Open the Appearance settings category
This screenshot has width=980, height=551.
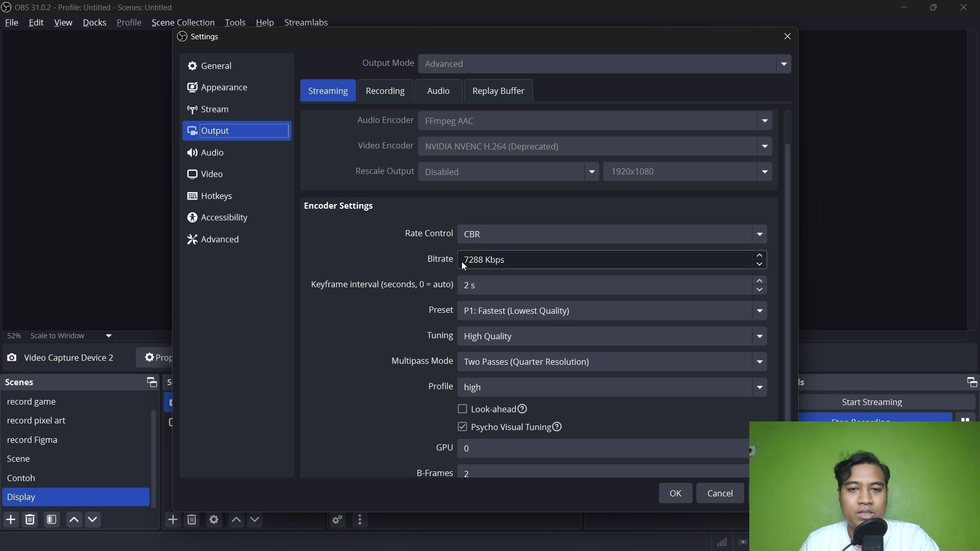[236, 88]
